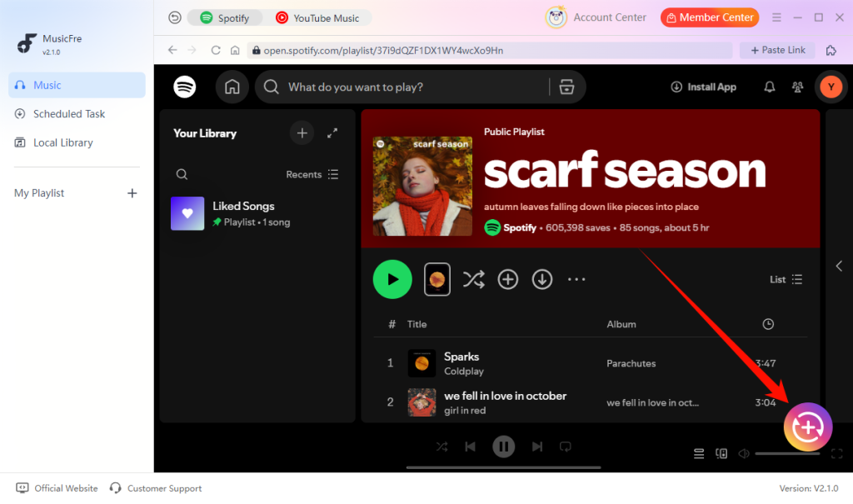Open the List view dropdown
The height and width of the screenshot is (504, 853).
[786, 279]
